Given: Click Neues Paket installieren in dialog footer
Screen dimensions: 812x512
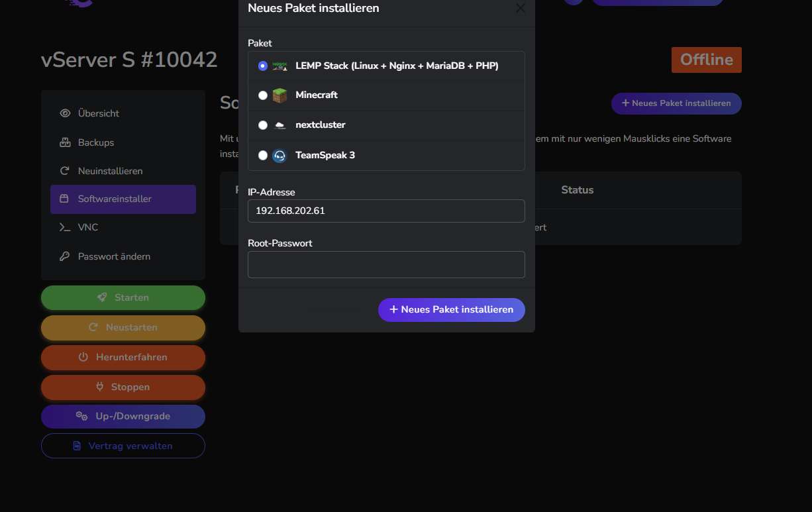Looking at the screenshot, I should tap(452, 310).
